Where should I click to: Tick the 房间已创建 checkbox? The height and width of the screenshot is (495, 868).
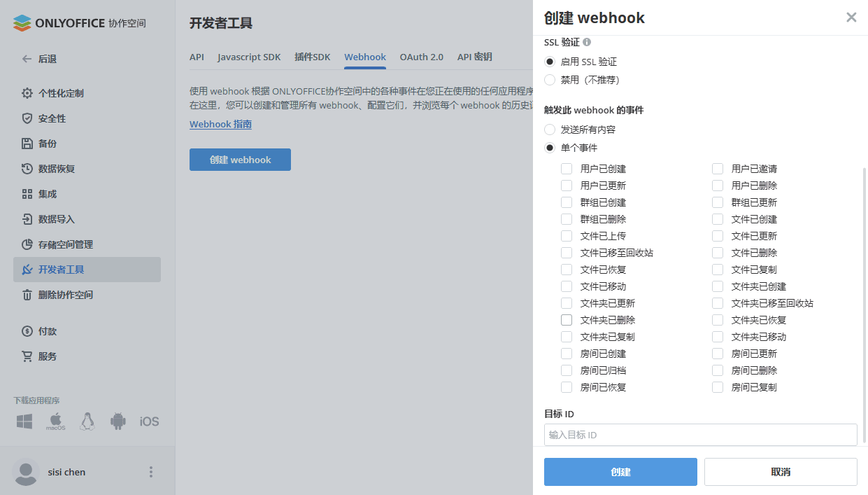click(567, 354)
